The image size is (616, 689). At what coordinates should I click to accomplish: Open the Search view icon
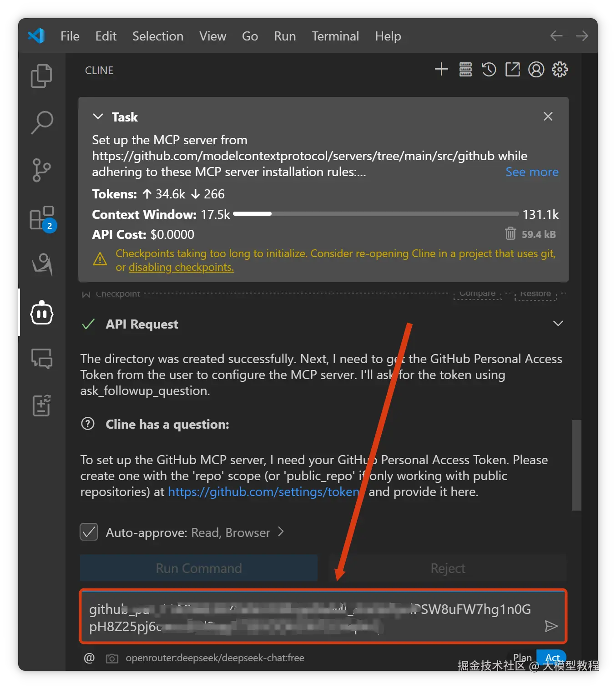click(x=41, y=122)
